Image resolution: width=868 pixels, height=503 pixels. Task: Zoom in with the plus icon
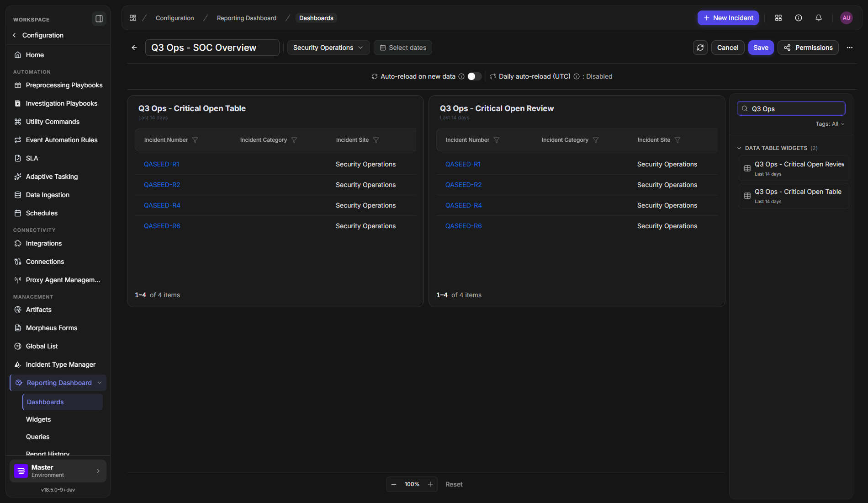coord(430,484)
